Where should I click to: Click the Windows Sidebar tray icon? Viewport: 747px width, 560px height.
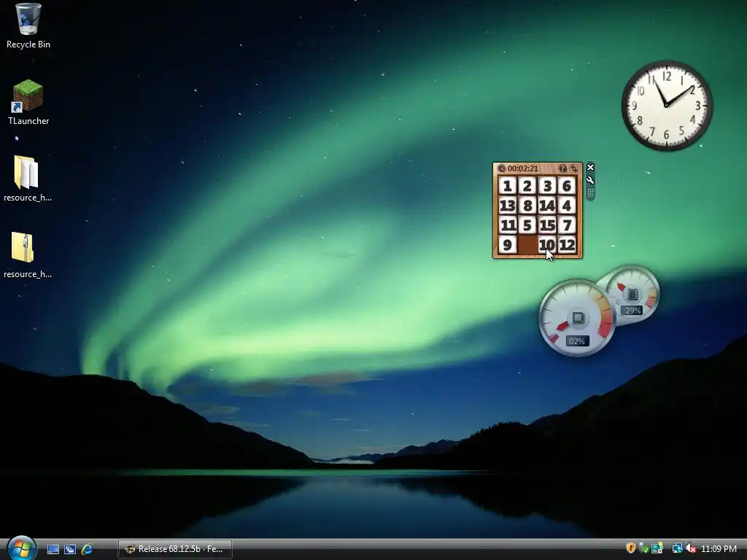click(x=657, y=548)
